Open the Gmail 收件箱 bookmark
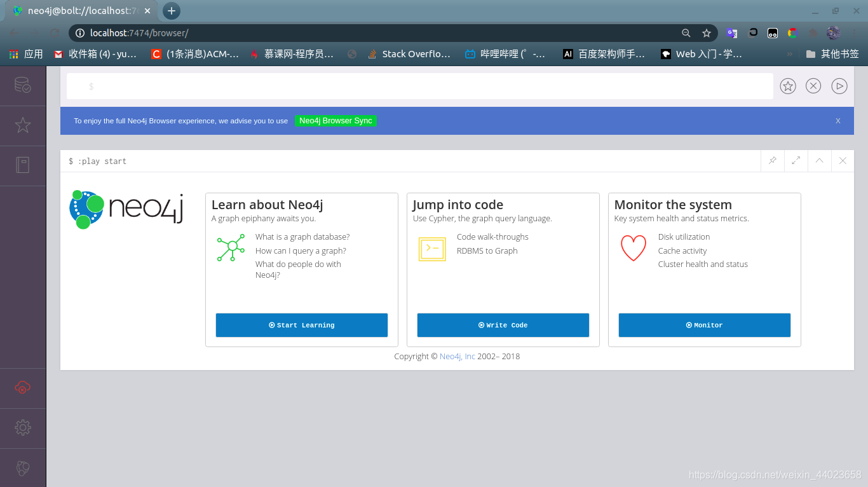Image resolution: width=868 pixels, height=487 pixels. point(96,54)
